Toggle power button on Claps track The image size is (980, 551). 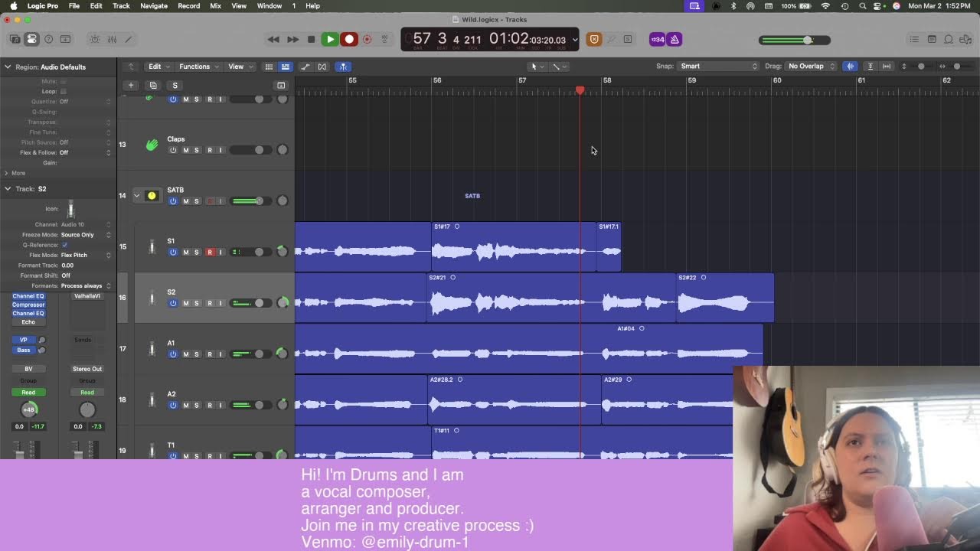tap(173, 150)
